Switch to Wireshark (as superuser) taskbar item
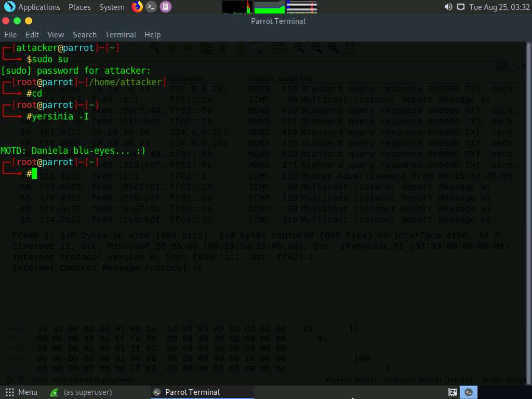 pyautogui.click(x=81, y=392)
